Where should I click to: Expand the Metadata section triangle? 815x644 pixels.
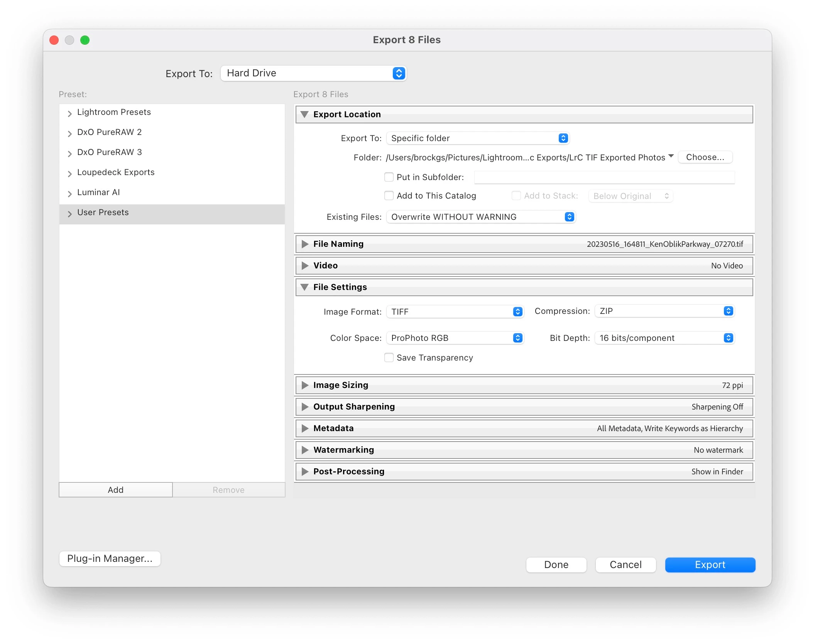click(x=305, y=428)
